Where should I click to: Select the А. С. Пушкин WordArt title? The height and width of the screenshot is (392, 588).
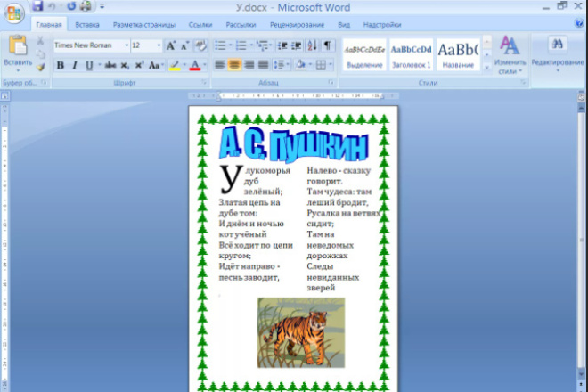[x=294, y=144]
